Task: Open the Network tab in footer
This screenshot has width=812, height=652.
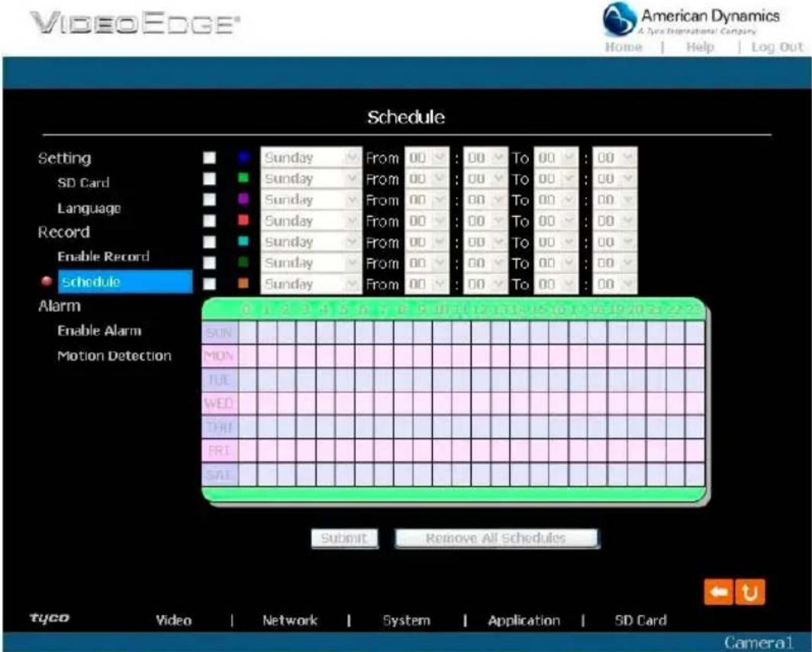Action: pyautogui.click(x=290, y=620)
